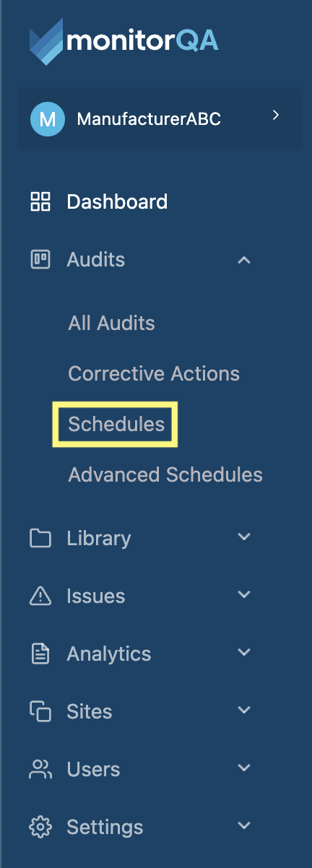Open Advanced Schedules

click(165, 474)
